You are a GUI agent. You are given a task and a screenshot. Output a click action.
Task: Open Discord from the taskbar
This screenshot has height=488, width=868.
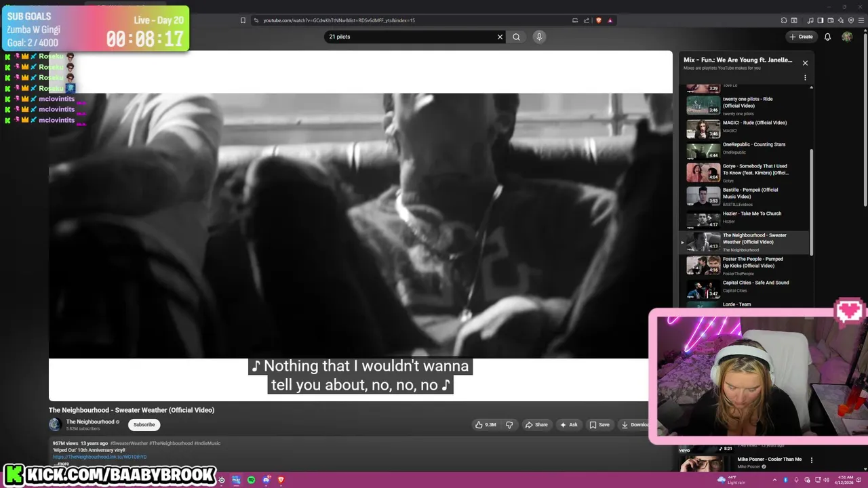pos(267,481)
